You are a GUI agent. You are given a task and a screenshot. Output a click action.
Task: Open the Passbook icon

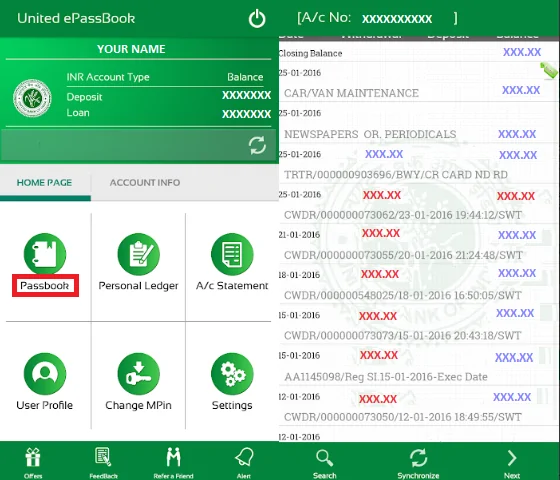45,254
